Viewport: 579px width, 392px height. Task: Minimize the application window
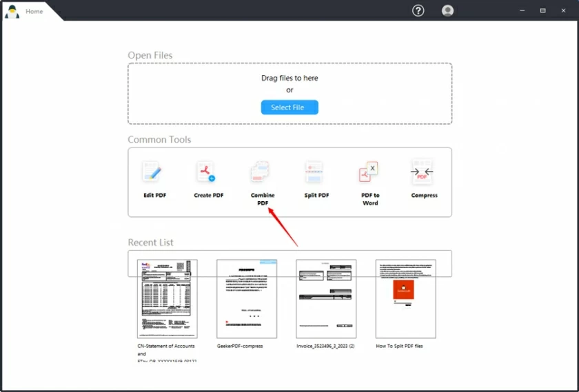522,11
